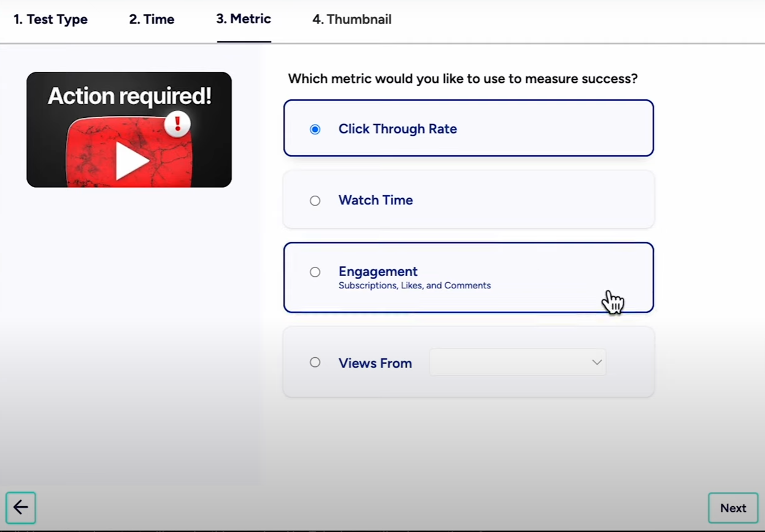Select the Click Through Rate radio button
The height and width of the screenshot is (532, 765).
(x=315, y=129)
